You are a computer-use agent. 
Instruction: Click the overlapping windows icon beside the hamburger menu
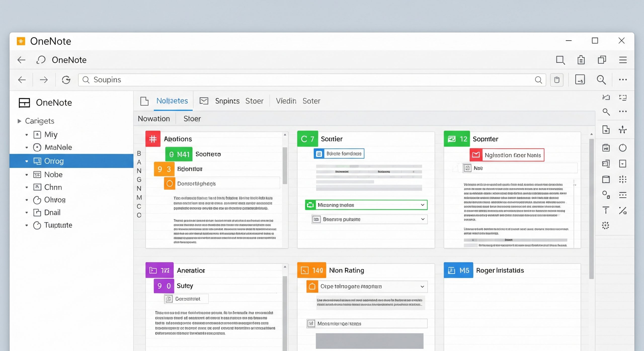pyautogui.click(x=602, y=60)
